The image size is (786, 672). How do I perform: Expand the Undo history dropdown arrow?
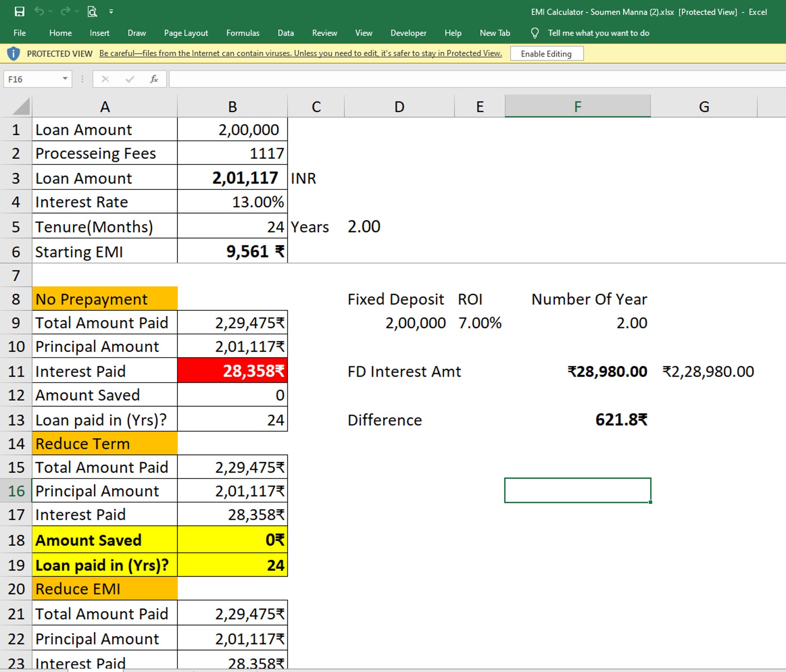51,12
